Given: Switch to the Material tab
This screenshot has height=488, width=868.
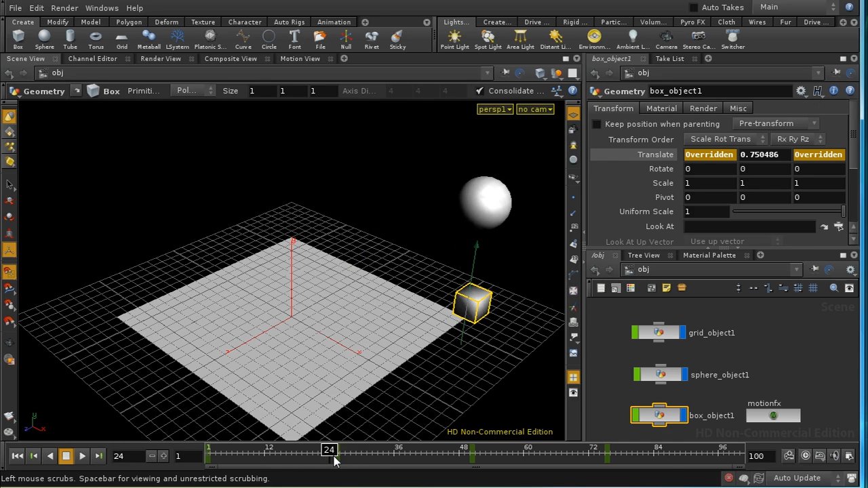Looking at the screenshot, I should coord(661,108).
